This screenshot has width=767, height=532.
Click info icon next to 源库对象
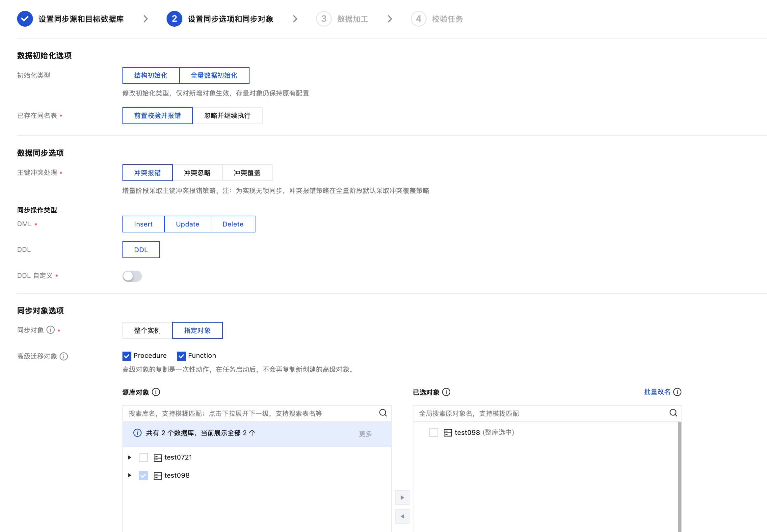(x=156, y=392)
